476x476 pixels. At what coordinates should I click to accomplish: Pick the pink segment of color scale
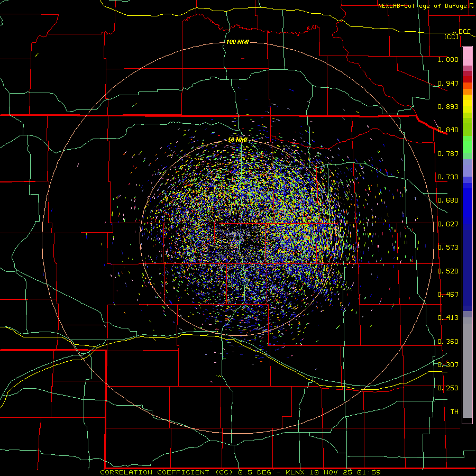pos(467,56)
